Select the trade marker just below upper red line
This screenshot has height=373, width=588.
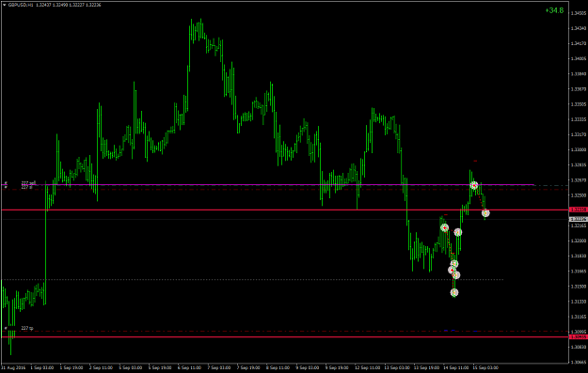point(485,213)
